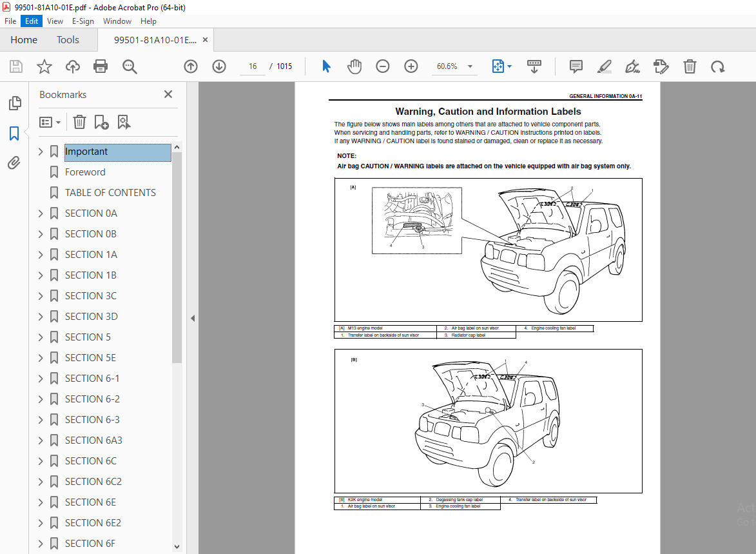756x554 pixels.
Task: Open the find text magnifier tool
Action: [x=129, y=66]
